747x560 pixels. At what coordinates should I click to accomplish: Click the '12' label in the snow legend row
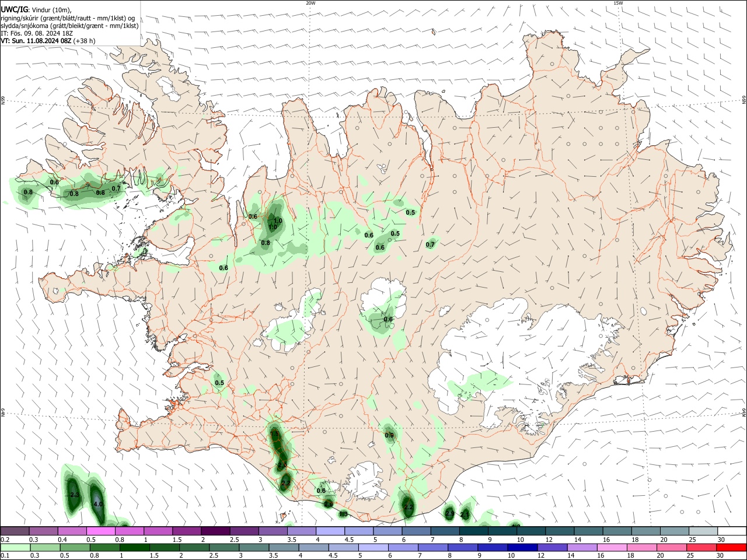[x=549, y=540]
